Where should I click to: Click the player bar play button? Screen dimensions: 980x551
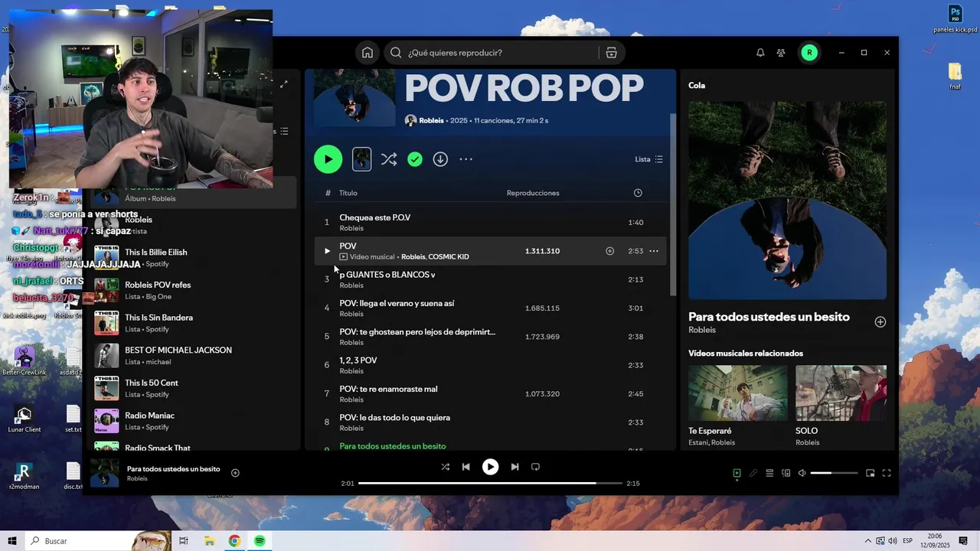point(490,467)
